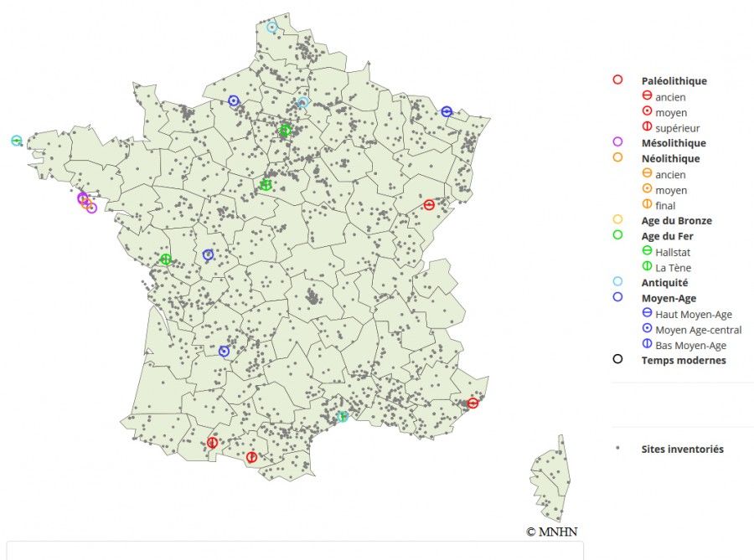
Task: Toggle the Haut Moyen-Age legend entry
Action: (693, 314)
